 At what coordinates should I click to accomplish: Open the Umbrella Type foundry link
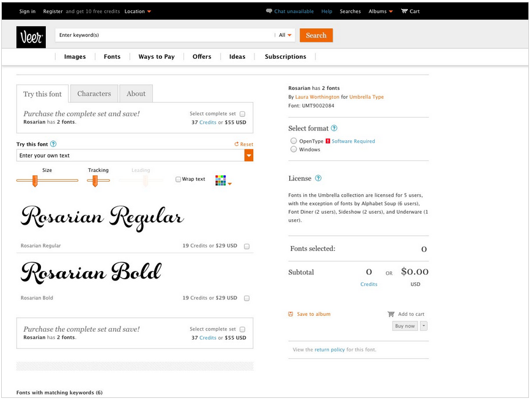pyautogui.click(x=366, y=97)
